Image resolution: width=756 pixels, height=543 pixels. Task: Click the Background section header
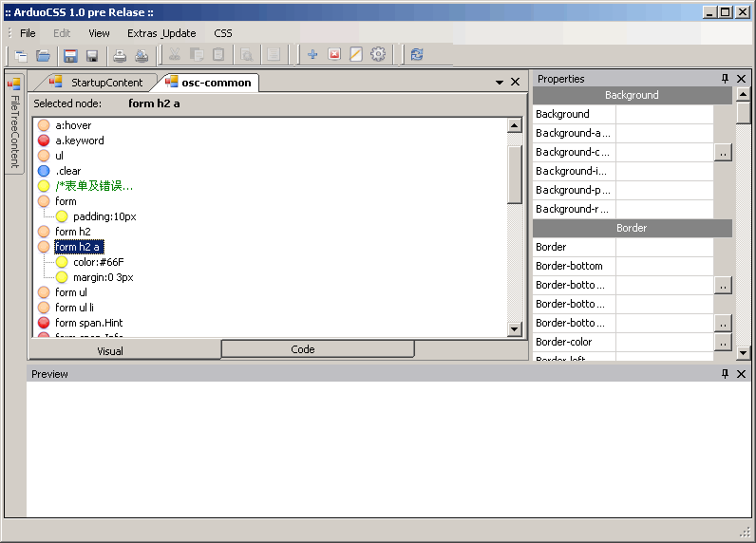coord(633,95)
